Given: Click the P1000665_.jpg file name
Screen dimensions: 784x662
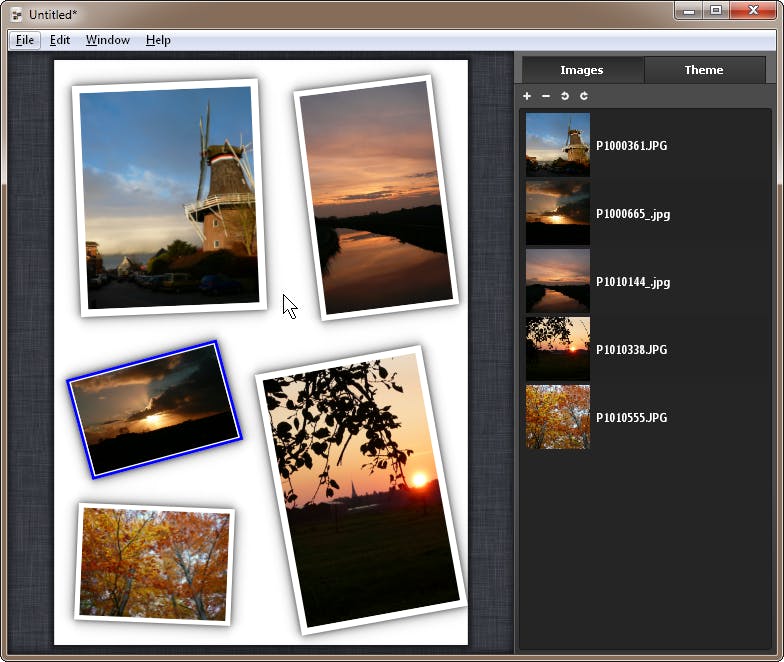Looking at the screenshot, I should click(x=633, y=214).
